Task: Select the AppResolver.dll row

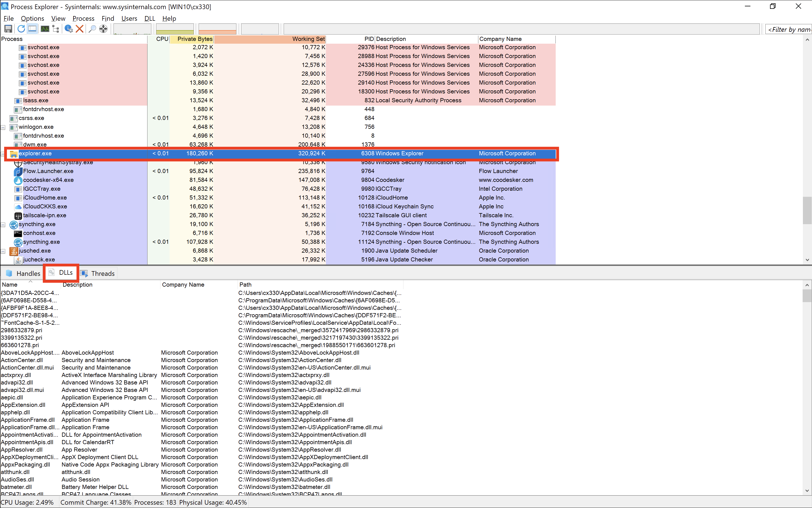Action: [201, 450]
